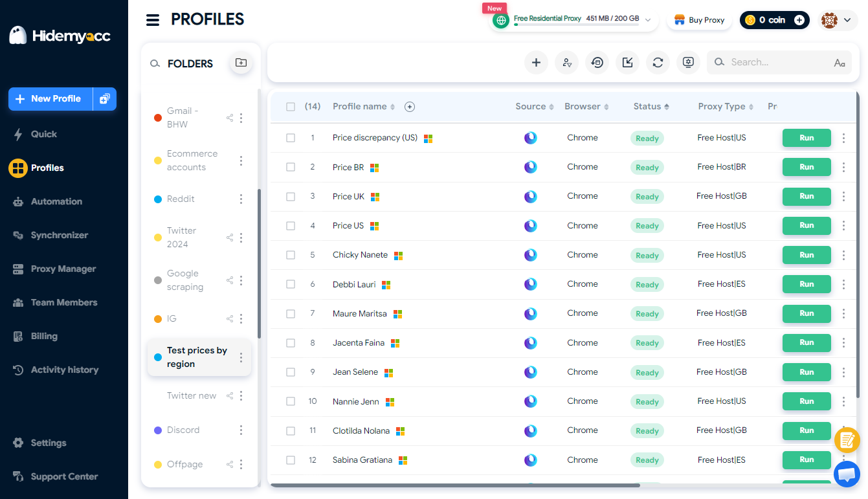Click the plus icon next to 0 coin
The image size is (868, 499).
pos(799,20)
